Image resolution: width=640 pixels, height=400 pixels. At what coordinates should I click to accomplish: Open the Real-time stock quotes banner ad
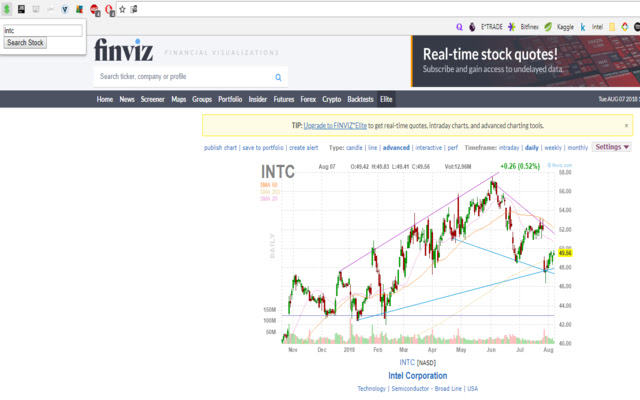(x=526, y=61)
